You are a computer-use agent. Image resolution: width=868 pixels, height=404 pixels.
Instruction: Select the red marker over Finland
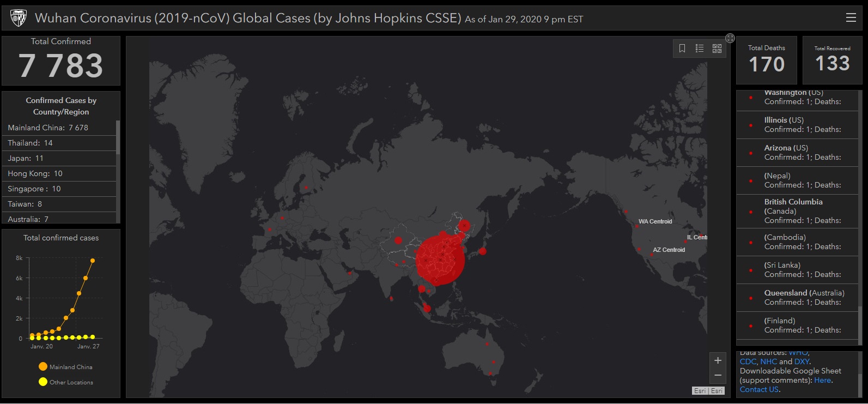306,188
